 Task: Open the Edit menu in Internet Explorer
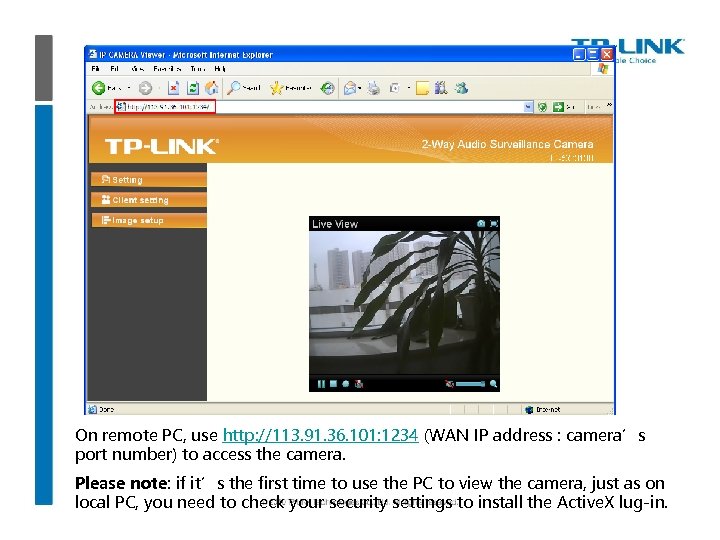114,69
